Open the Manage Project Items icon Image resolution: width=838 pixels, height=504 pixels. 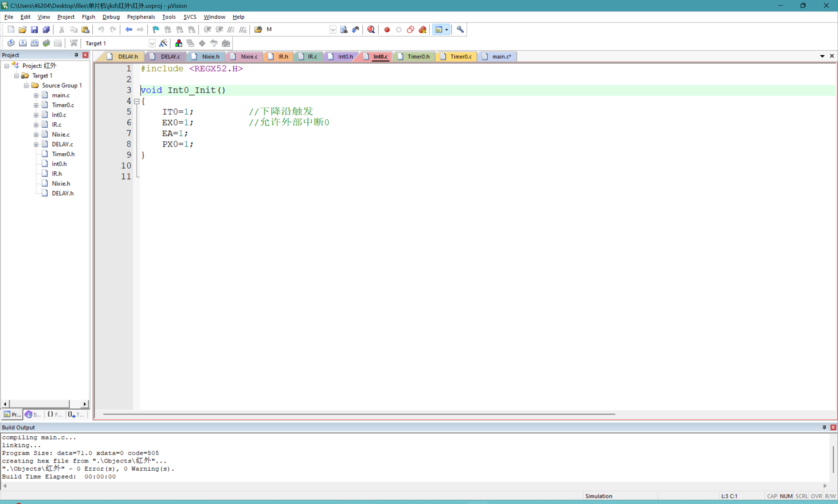(x=178, y=43)
